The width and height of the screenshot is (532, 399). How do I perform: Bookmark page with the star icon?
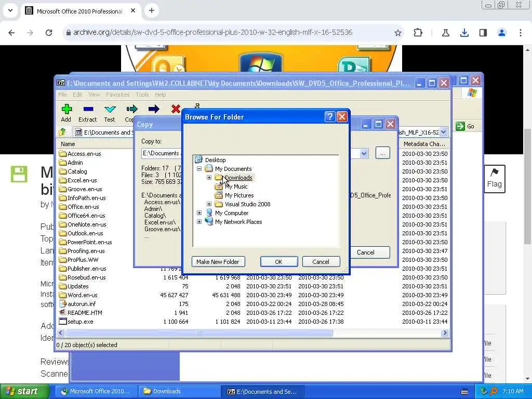click(x=397, y=33)
